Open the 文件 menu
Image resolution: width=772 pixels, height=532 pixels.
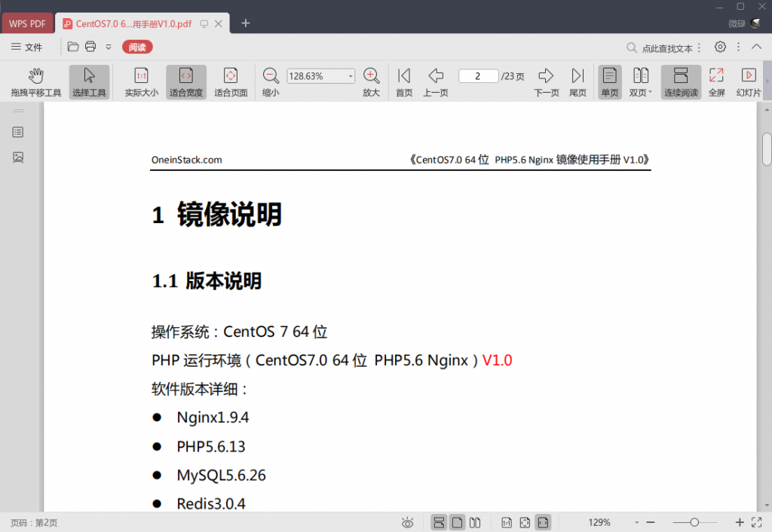point(26,47)
